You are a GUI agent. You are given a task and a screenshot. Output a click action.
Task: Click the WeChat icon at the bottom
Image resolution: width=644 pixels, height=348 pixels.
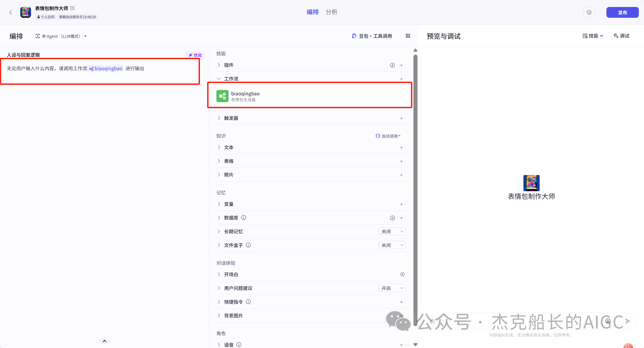[x=399, y=322]
